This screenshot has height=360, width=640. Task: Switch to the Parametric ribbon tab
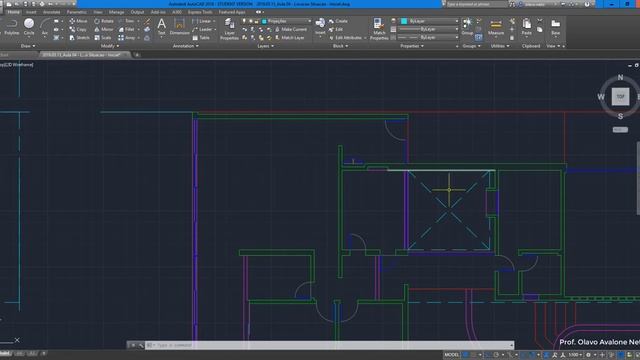tap(77, 12)
